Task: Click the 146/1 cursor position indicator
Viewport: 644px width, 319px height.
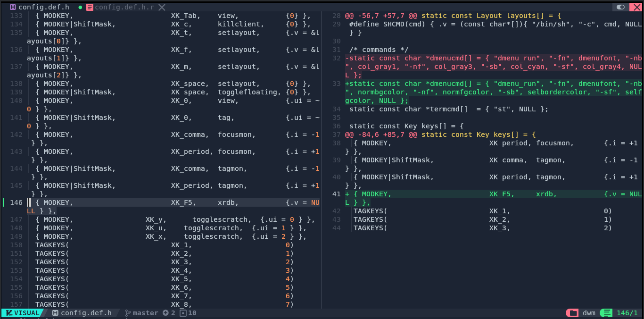Action: pos(627,313)
